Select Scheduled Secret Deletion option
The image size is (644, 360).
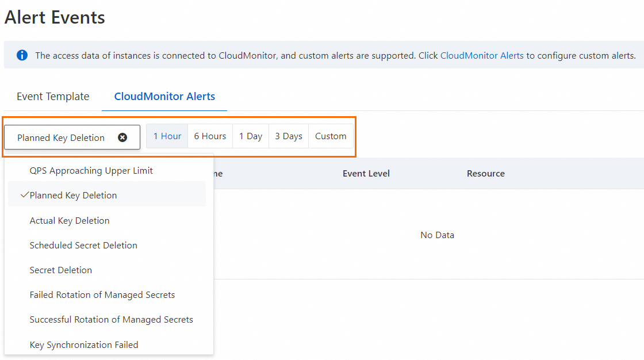[107, 246]
